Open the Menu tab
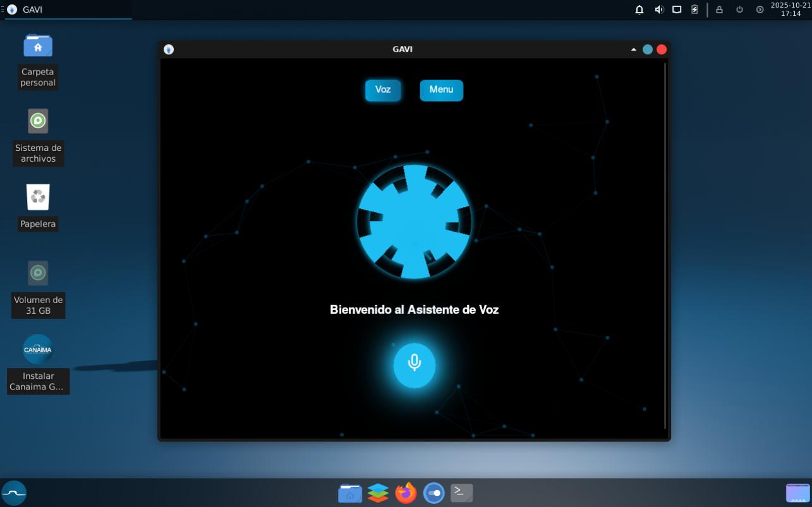The height and width of the screenshot is (507, 812). point(441,90)
